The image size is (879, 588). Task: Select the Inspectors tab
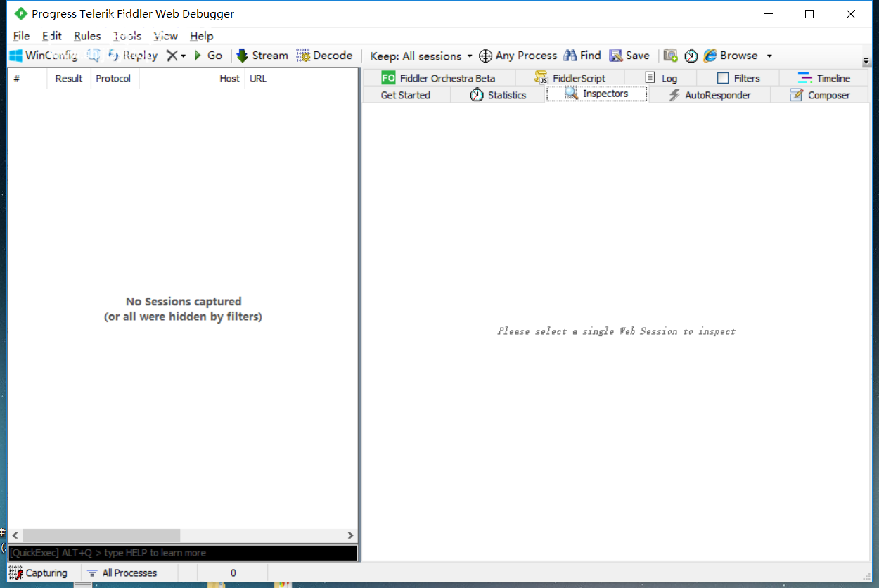[596, 94]
